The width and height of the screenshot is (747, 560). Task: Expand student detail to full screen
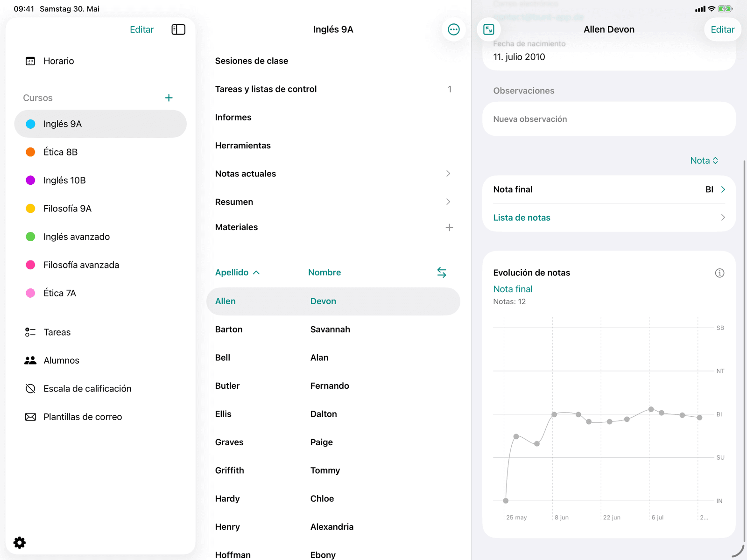pyautogui.click(x=489, y=29)
